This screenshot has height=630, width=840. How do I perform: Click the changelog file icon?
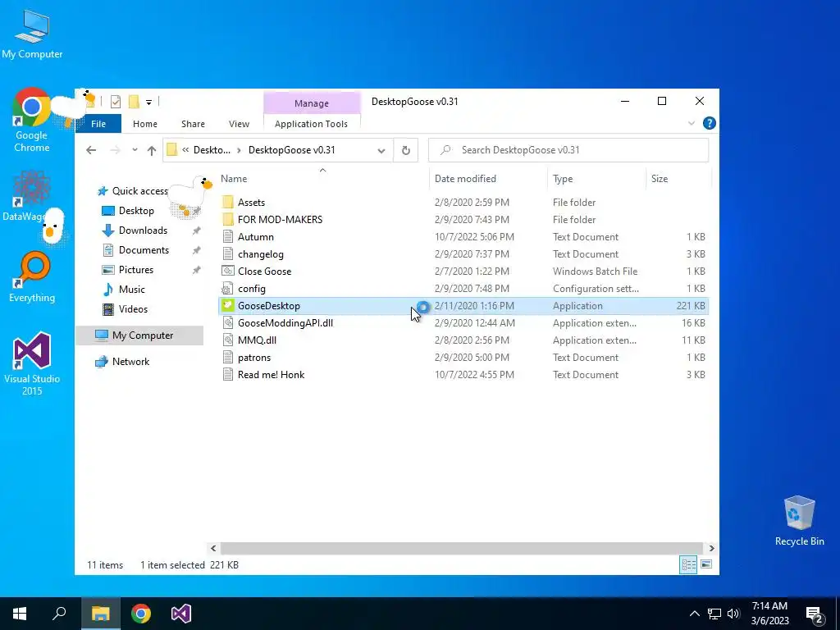click(228, 254)
